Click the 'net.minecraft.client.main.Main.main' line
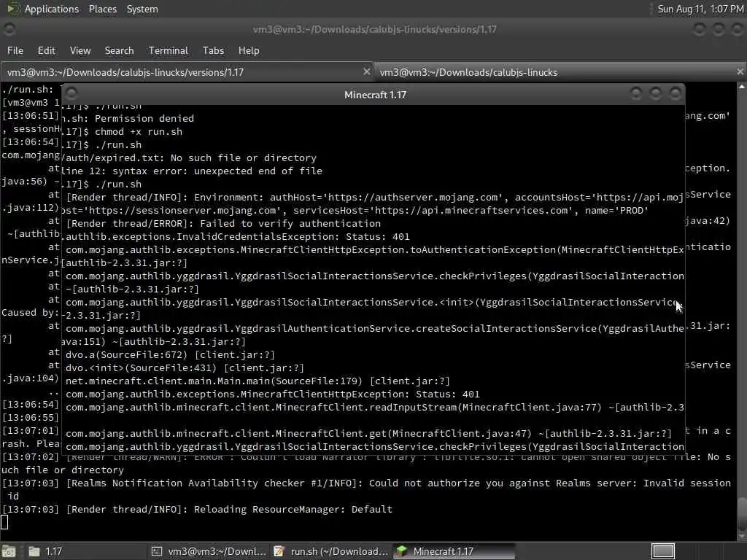The image size is (747, 560). 258,381
